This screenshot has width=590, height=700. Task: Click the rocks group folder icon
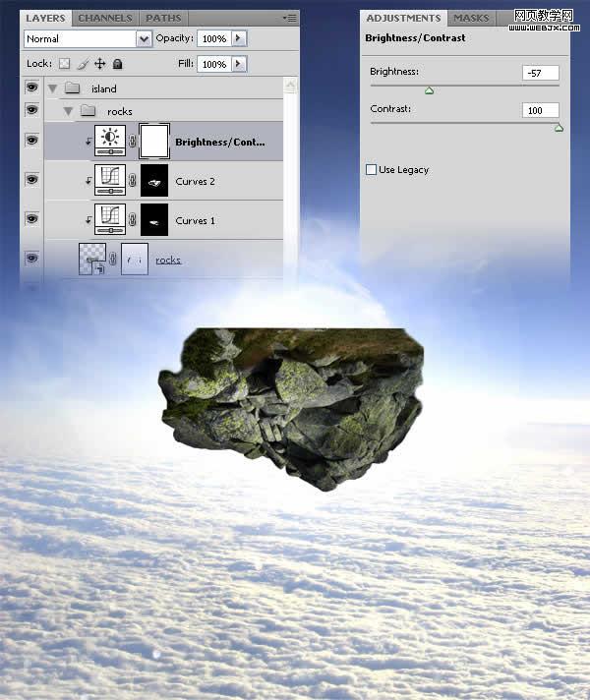[x=88, y=110]
